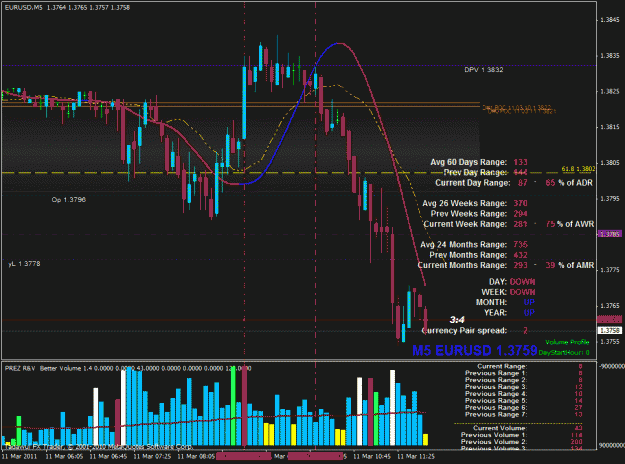
Task: Click the first purple time marker on time axis
Action: [244, 456]
